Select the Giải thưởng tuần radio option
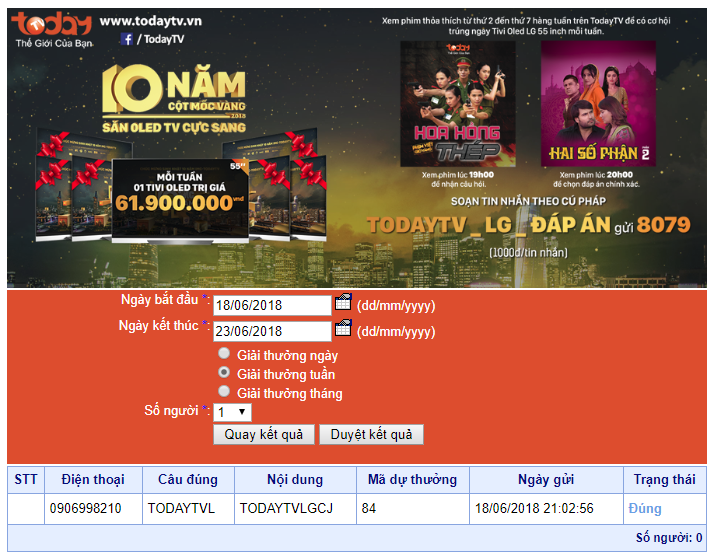717x559 pixels. click(224, 372)
